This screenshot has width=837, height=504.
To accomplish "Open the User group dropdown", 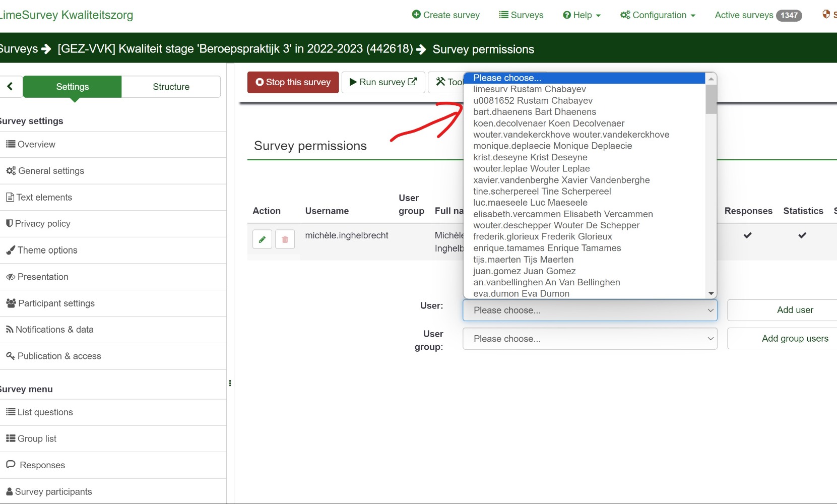I will point(589,339).
